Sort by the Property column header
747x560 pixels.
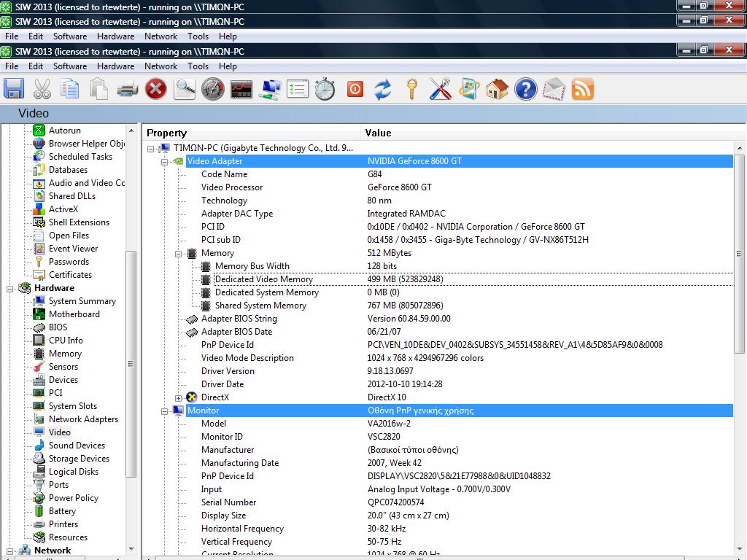tap(252, 133)
